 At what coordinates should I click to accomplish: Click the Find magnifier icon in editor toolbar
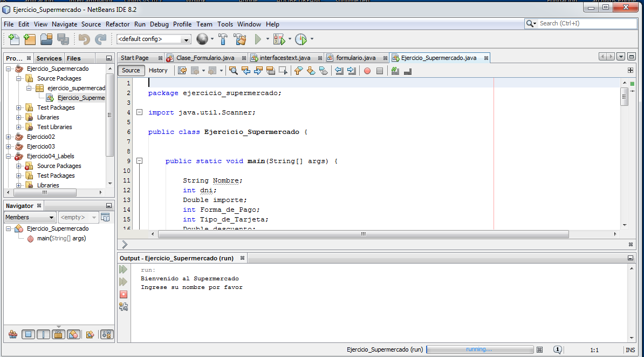pos(234,71)
